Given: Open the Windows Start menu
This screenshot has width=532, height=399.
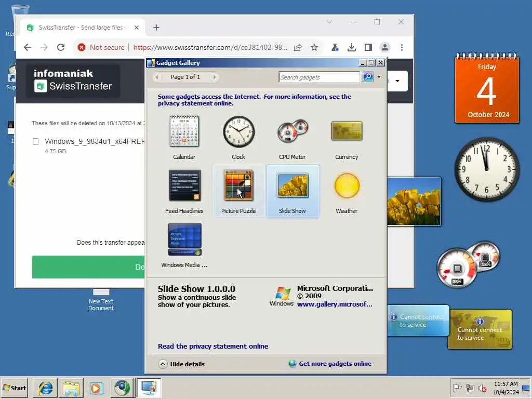Looking at the screenshot, I should point(15,388).
